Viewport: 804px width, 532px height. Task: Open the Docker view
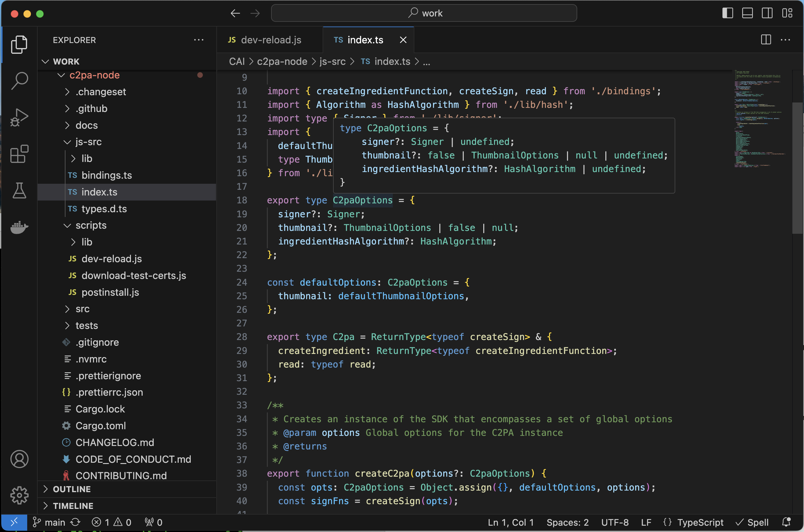19,227
